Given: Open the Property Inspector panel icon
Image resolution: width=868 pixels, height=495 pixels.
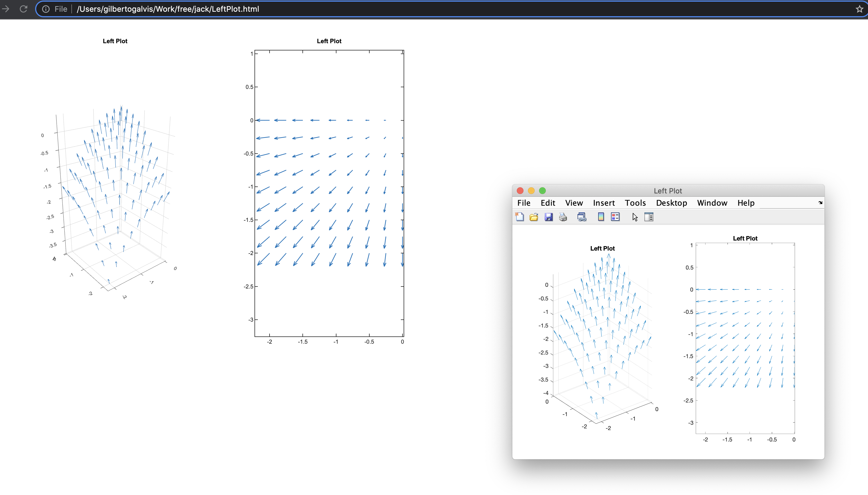Looking at the screenshot, I should pyautogui.click(x=649, y=217).
